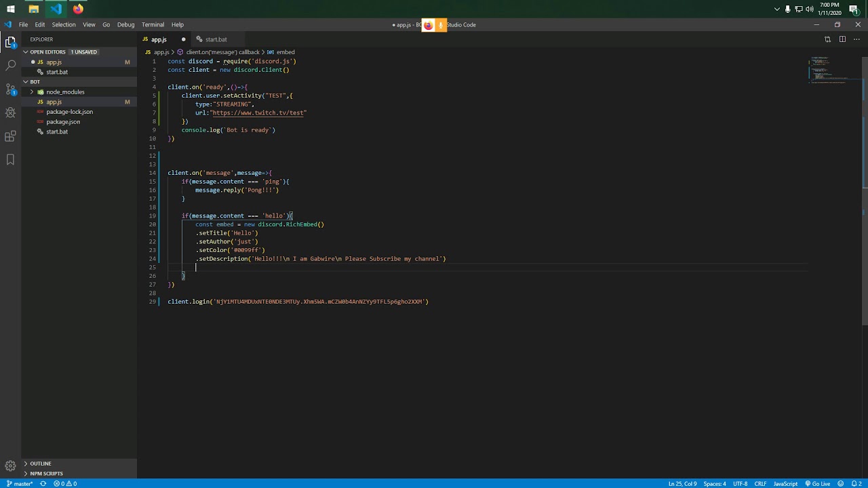The width and height of the screenshot is (868, 488).
Task: Open the Explorer view in the activity bar
Action: [x=10, y=42]
